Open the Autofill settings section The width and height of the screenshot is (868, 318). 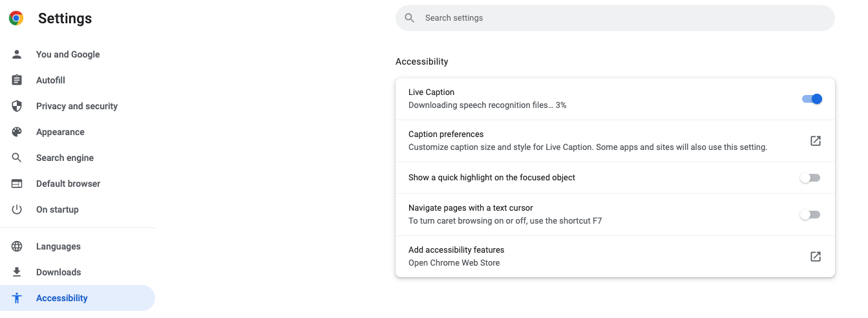tap(50, 80)
